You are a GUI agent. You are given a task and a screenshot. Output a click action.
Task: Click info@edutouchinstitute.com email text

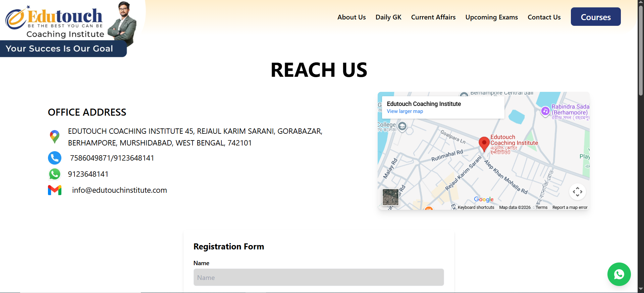pyautogui.click(x=119, y=190)
